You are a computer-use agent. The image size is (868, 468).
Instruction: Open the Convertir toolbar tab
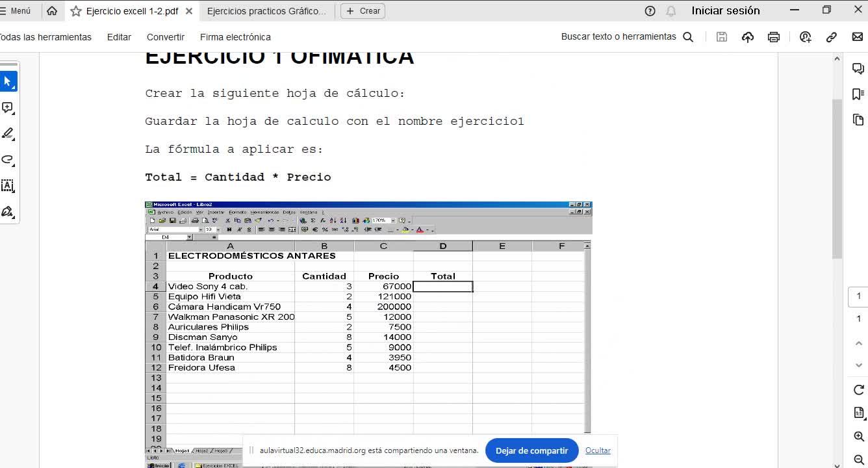coord(166,37)
